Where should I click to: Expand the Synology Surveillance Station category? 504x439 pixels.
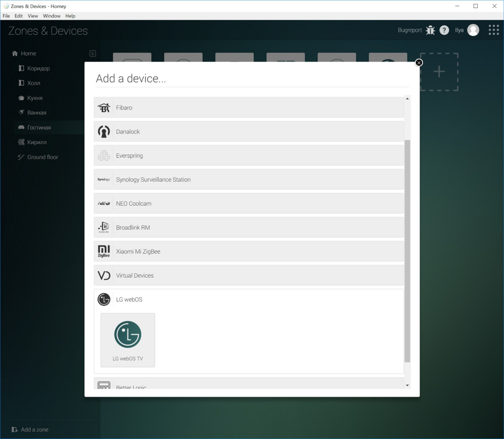coord(249,179)
